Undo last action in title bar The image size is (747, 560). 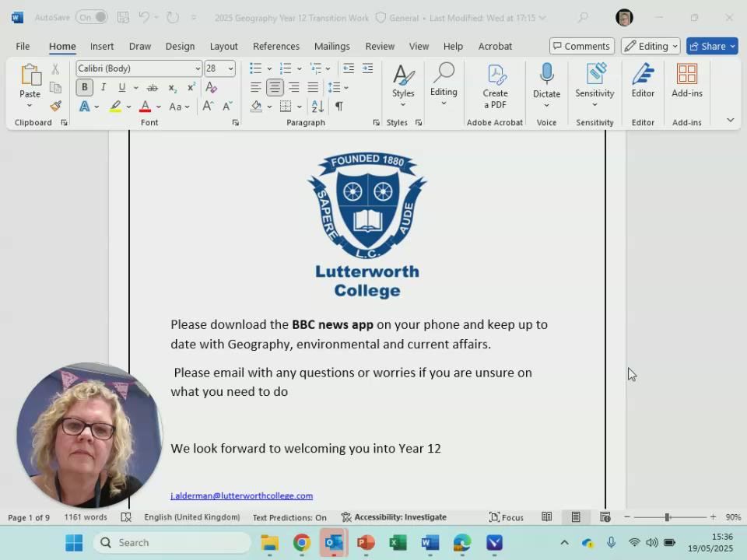(x=144, y=18)
